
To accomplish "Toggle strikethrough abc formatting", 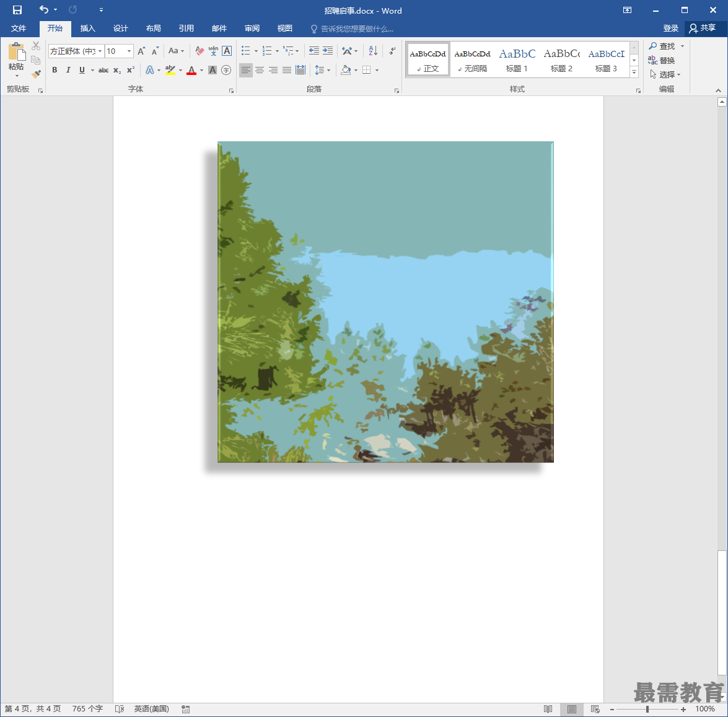I will 103,70.
